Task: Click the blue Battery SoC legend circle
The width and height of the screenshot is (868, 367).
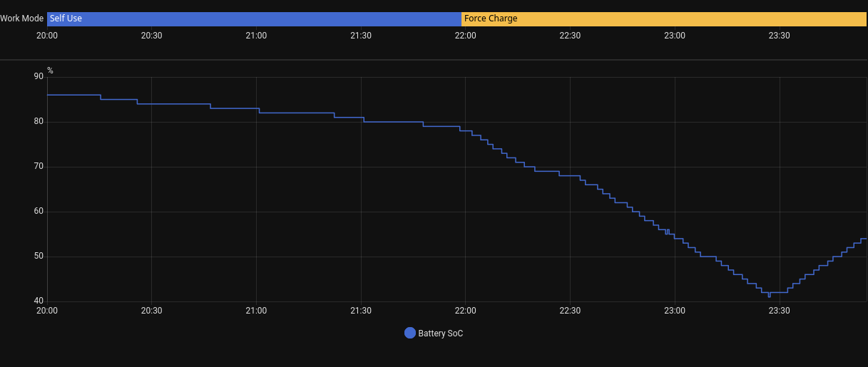Action: 409,333
